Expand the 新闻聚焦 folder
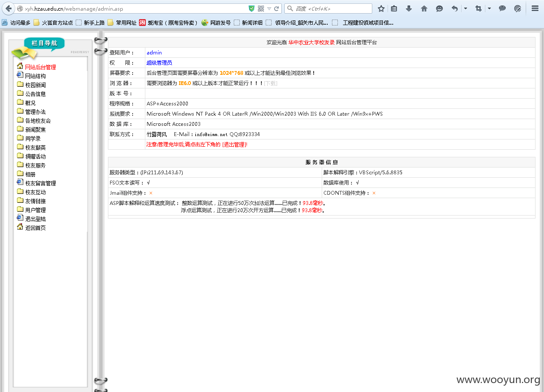544x392 pixels. click(35, 130)
